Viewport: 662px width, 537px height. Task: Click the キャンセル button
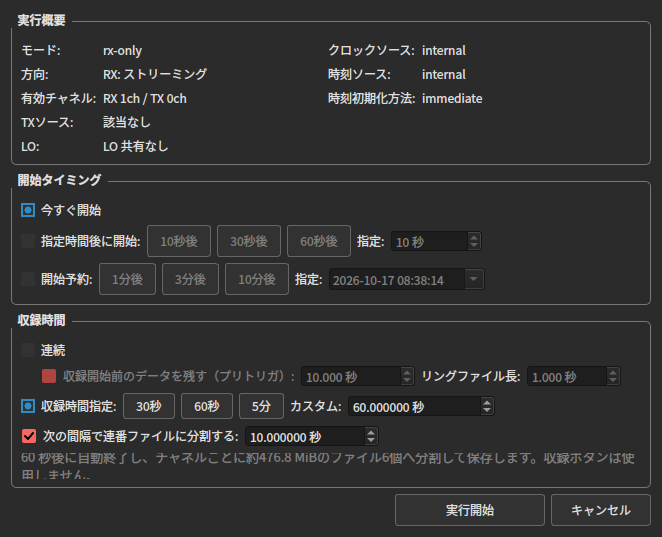(x=600, y=510)
